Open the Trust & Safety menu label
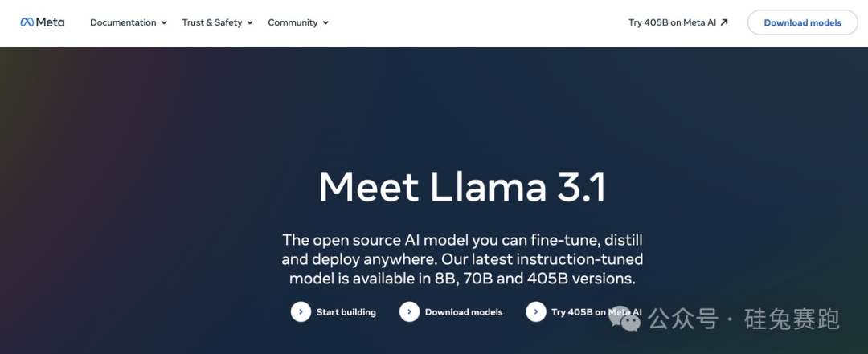 pos(212,22)
